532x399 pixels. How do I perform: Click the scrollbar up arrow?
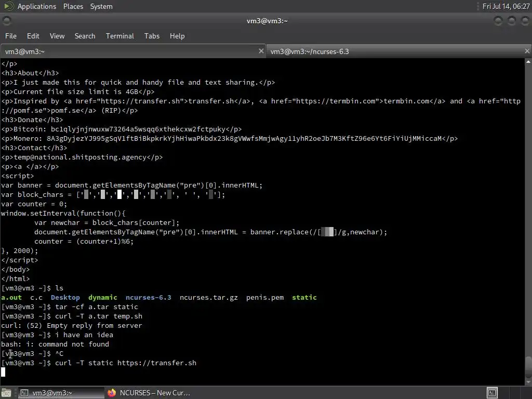pos(528,62)
